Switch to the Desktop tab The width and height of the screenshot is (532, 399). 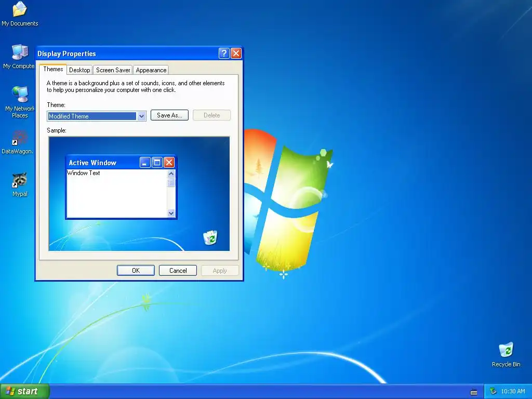pos(79,70)
